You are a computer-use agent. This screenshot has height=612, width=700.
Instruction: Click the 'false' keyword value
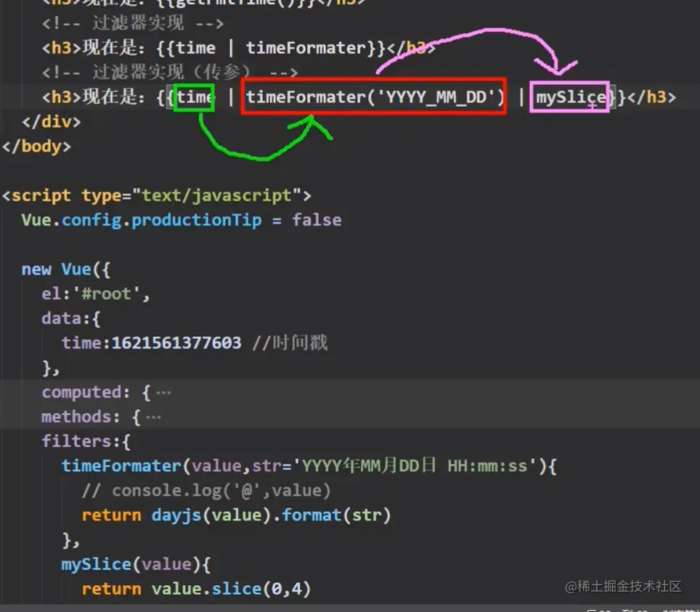tap(317, 220)
